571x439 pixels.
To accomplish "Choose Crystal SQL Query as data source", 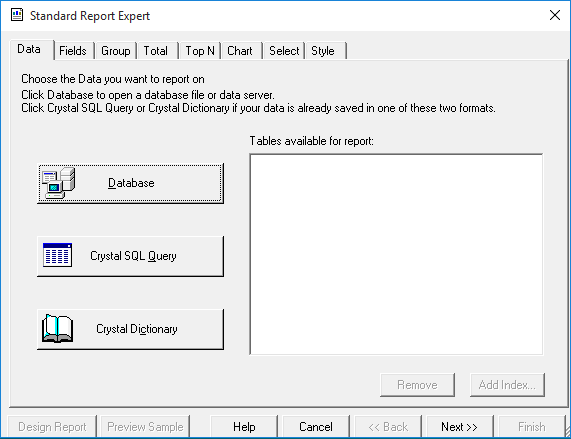I will click(130, 256).
